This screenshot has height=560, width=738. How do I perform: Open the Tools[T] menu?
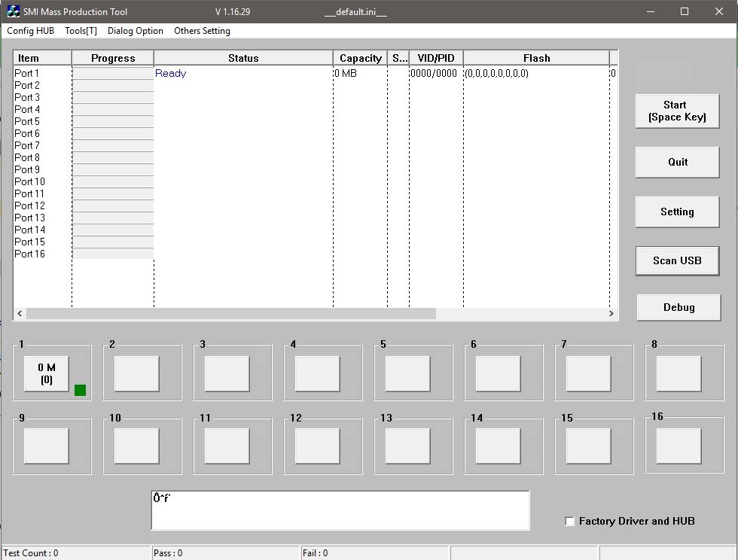[x=81, y=31]
